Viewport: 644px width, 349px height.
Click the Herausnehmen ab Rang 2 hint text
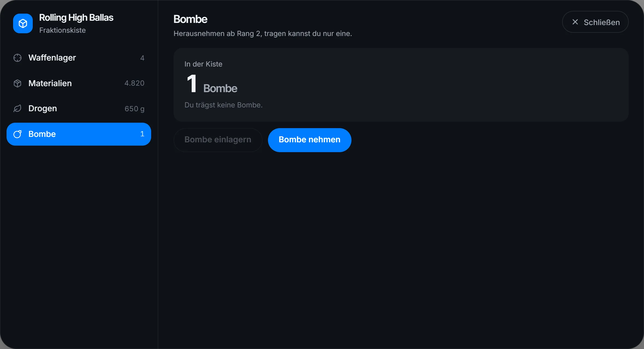tap(263, 34)
